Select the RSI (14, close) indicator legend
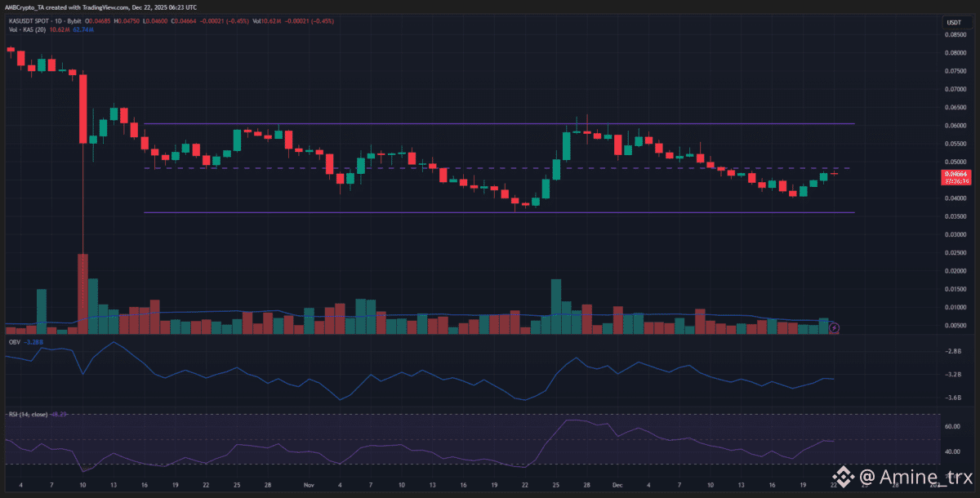Image resolution: width=980 pixels, height=498 pixels. pos(28,415)
